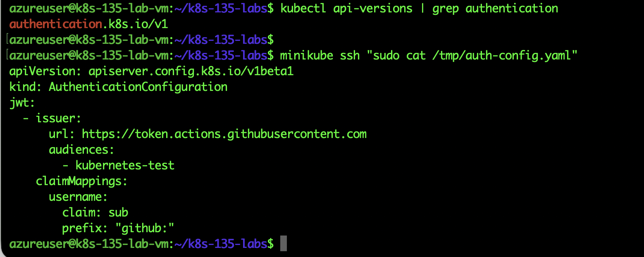
Task: Click the quoted 'sudo cat /tmp/auth-config.yaml' string
Action: pos(472,55)
